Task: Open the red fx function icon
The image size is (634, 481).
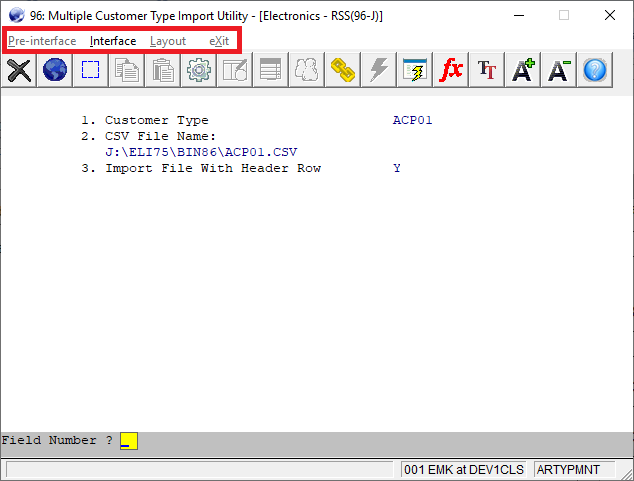Action: tap(450, 70)
